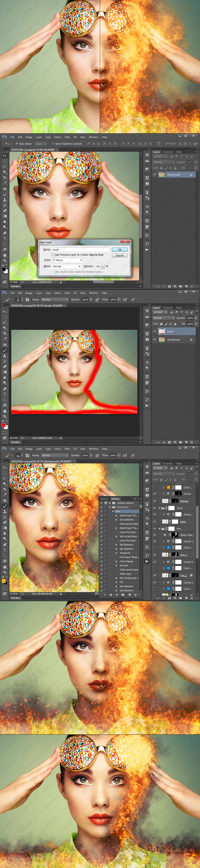Open Auto-Select Layer dropdown in options bar

coord(41,144)
